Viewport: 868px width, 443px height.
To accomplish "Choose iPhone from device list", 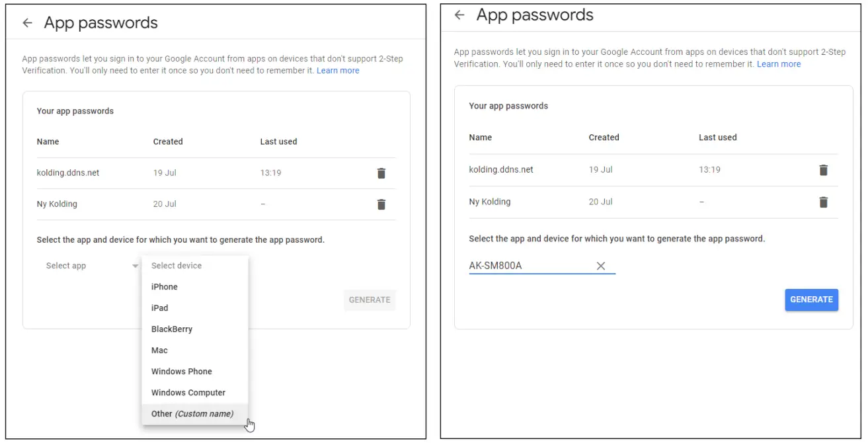I will pyautogui.click(x=165, y=287).
